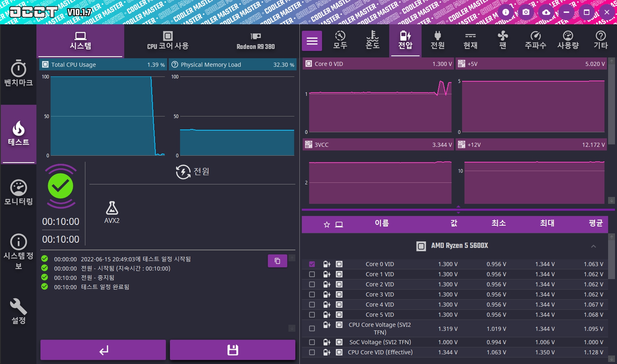The height and width of the screenshot is (364, 617).
Task: Click the cloud download icon
Action: coord(546,12)
